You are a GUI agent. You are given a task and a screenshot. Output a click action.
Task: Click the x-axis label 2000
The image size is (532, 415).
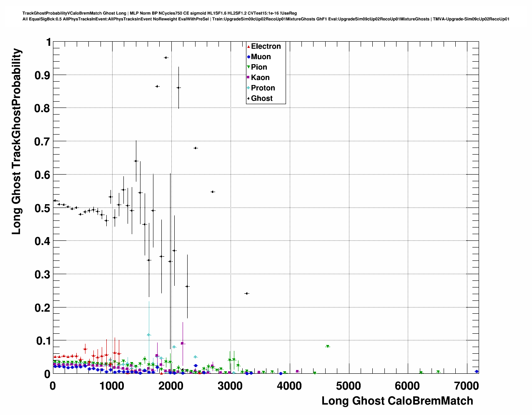pos(171,386)
